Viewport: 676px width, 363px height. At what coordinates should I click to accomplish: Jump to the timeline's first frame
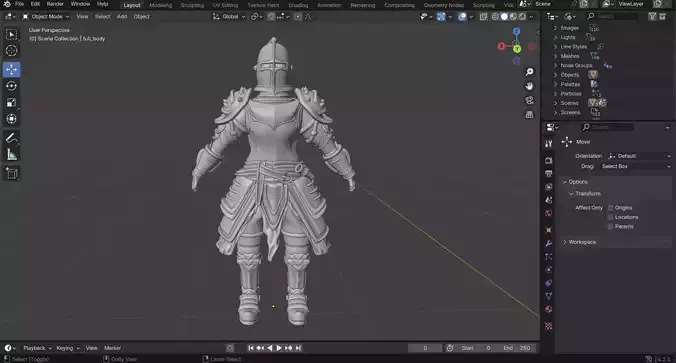click(251, 348)
